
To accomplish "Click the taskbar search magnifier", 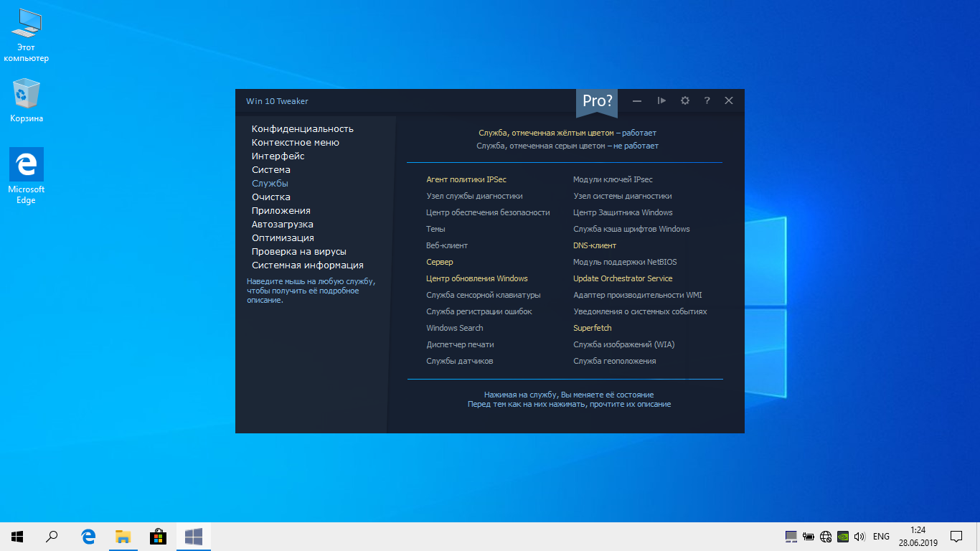I will point(52,537).
